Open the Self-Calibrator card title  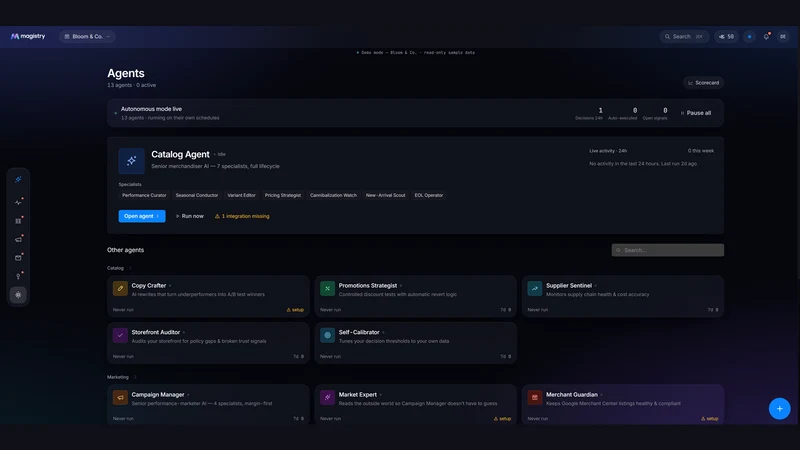point(359,332)
